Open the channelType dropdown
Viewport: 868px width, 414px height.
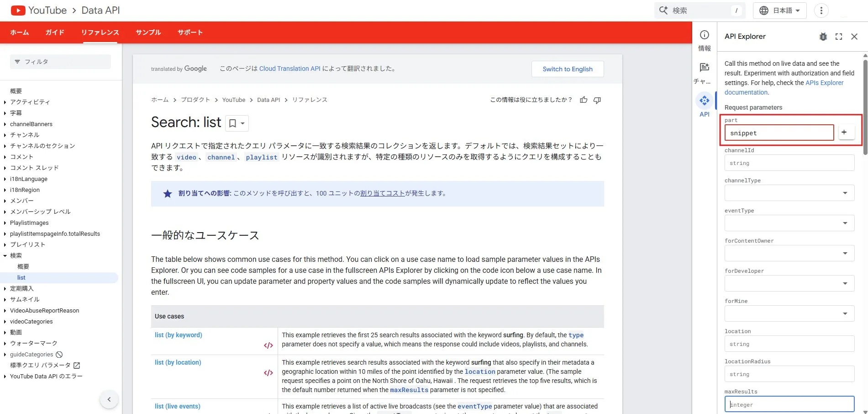789,193
